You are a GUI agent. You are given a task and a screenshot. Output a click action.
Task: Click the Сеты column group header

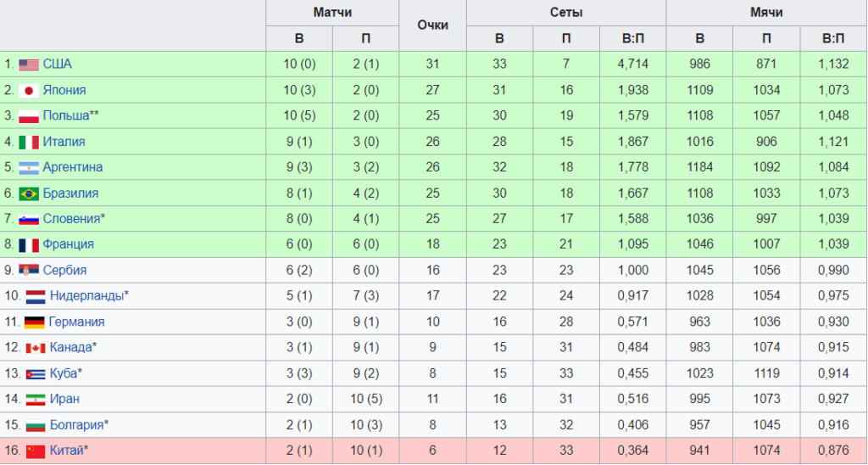(565, 13)
